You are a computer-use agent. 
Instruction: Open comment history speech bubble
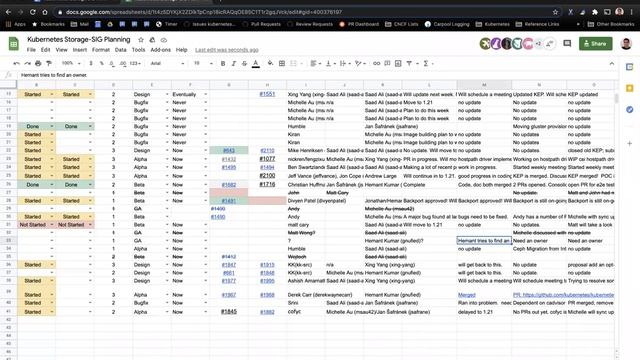click(567, 43)
